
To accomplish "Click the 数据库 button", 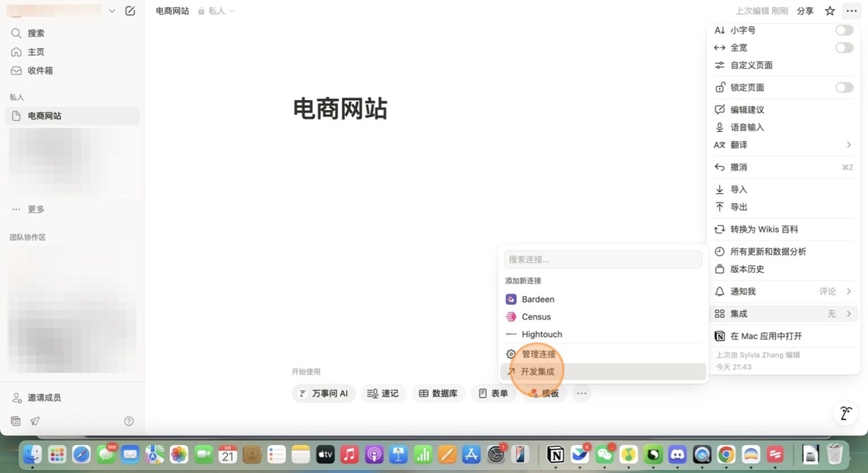I will coord(438,393).
